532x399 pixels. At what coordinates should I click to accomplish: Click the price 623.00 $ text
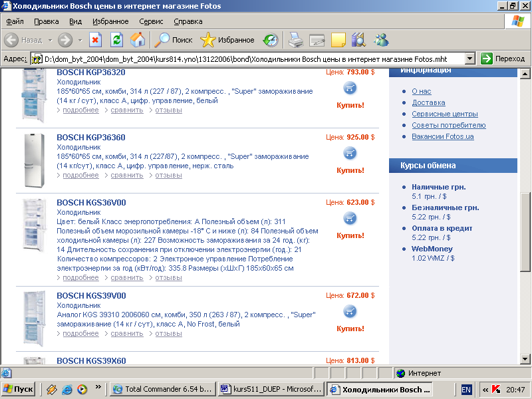click(360, 202)
